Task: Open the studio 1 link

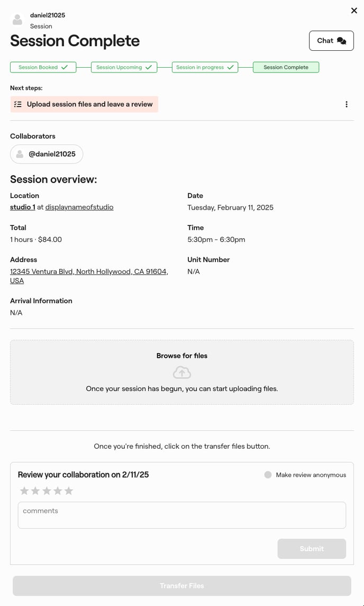Action: coord(23,207)
